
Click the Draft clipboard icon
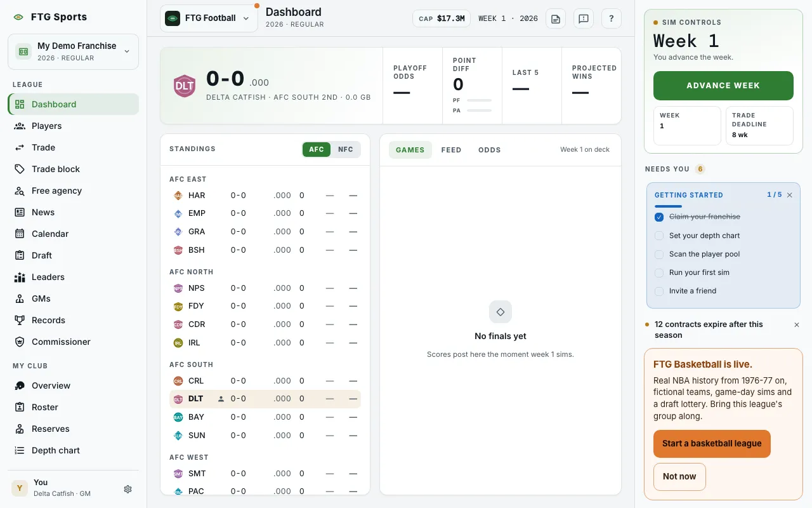click(20, 255)
